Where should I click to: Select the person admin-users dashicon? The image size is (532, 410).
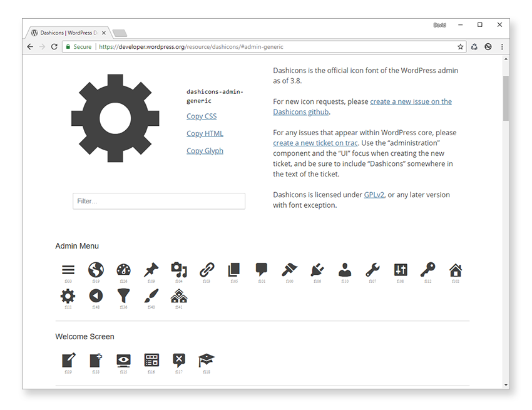point(345,270)
